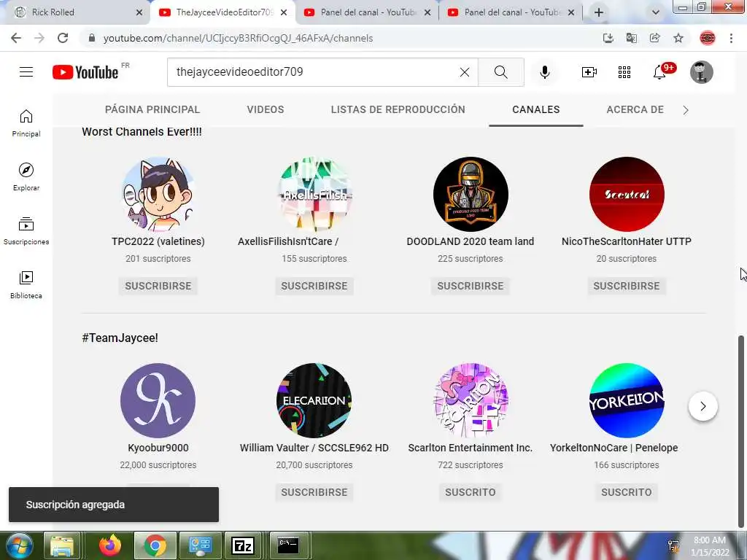Subscribe to AxellisFilishIsn'tCare
Screen dimensions: 747x560
pyautogui.click(x=314, y=286)
